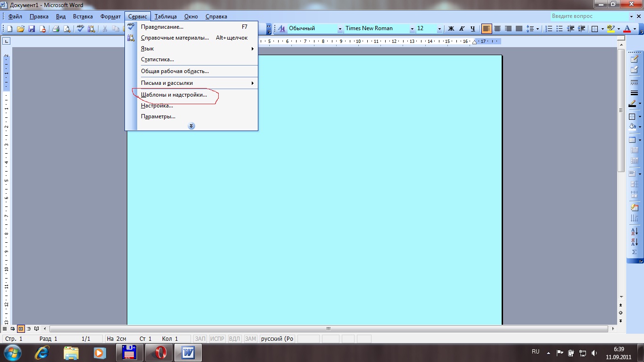
Task: Open Параметры from Сервис menu
Action: tap(158, 116)
